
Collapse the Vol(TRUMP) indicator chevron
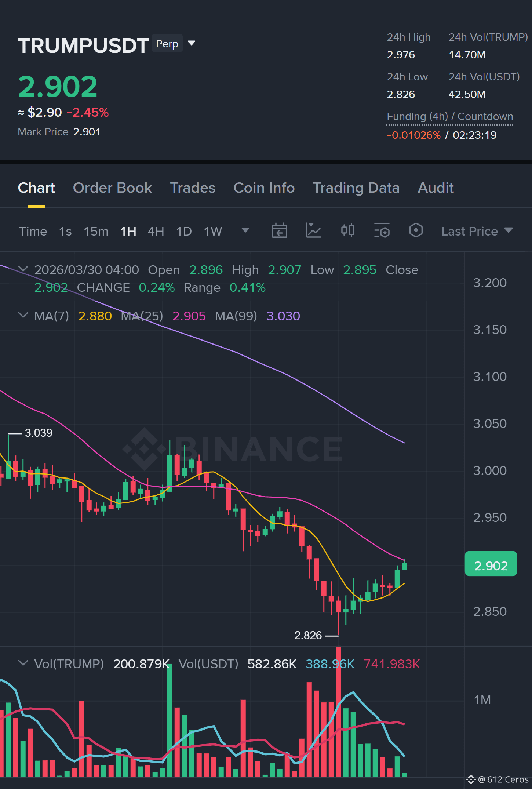tap(23, 663)
